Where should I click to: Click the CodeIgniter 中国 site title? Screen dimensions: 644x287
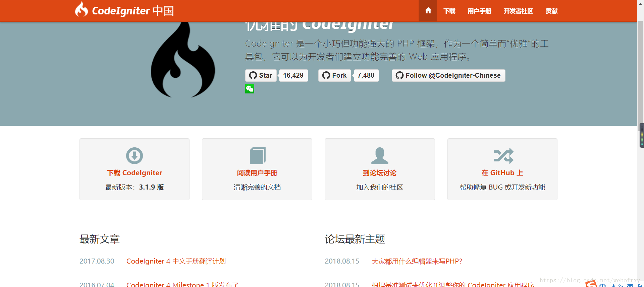click(133, 11)
